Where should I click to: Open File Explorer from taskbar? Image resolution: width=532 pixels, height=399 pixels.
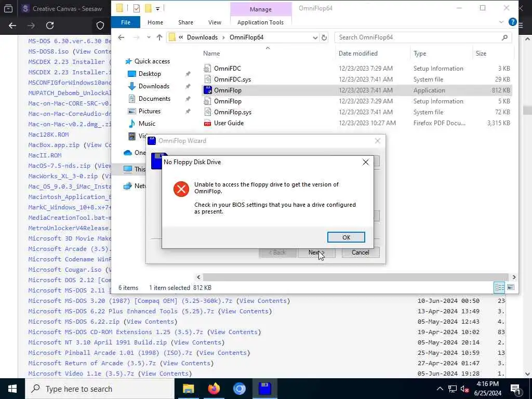coord(188,389)
